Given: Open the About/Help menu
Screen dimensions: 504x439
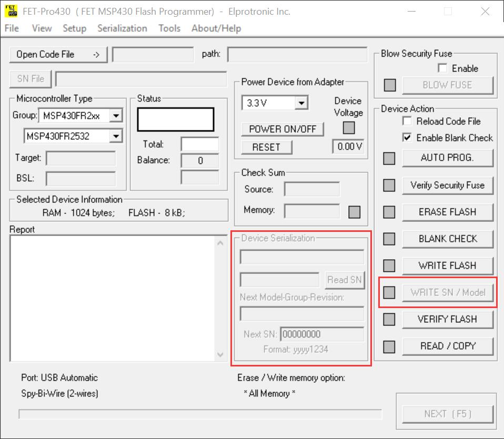Looking at the screenshot, I should pyautogui.click(x=216, y=28).
